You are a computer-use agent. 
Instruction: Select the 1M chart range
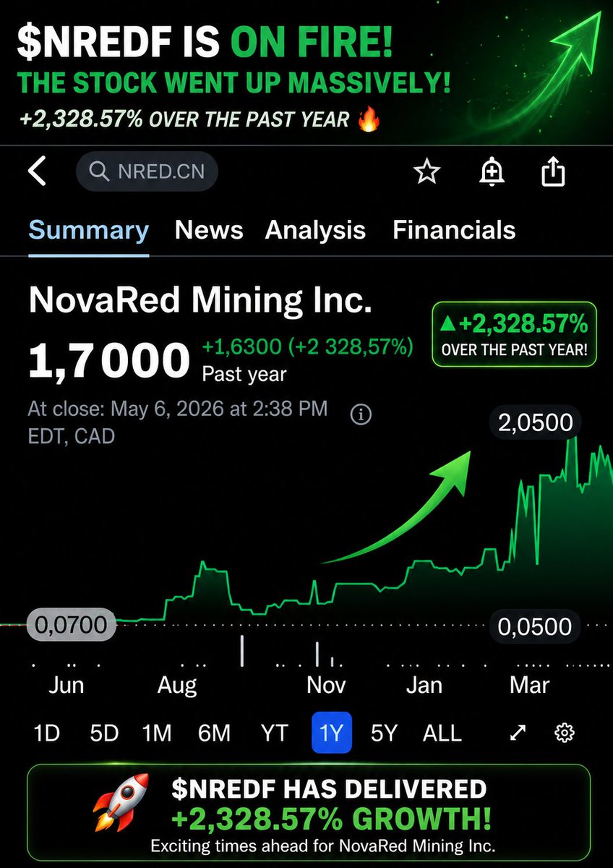click(x=157, y=733)
